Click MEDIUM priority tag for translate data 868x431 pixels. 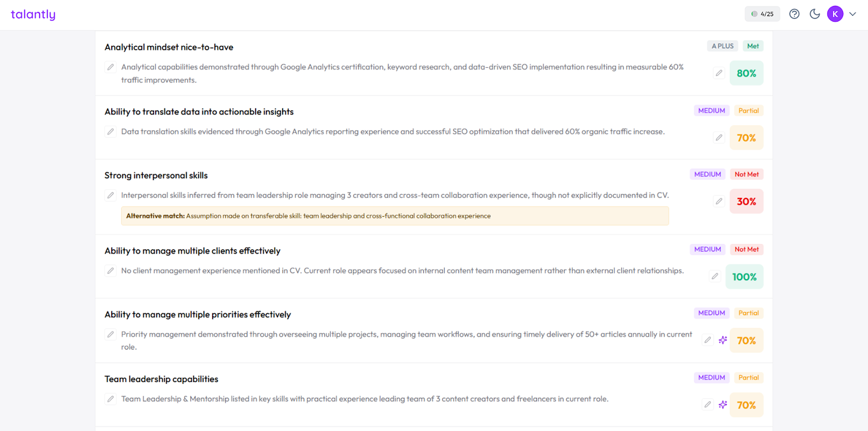711,111
